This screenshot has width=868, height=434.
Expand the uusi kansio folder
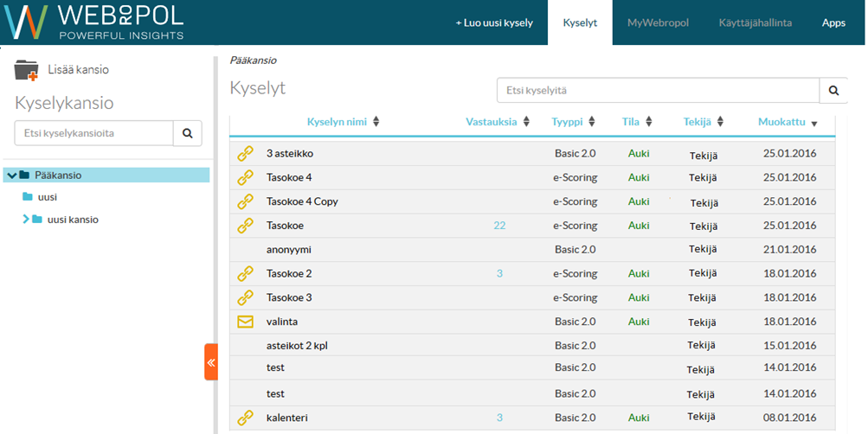[25, 220]
